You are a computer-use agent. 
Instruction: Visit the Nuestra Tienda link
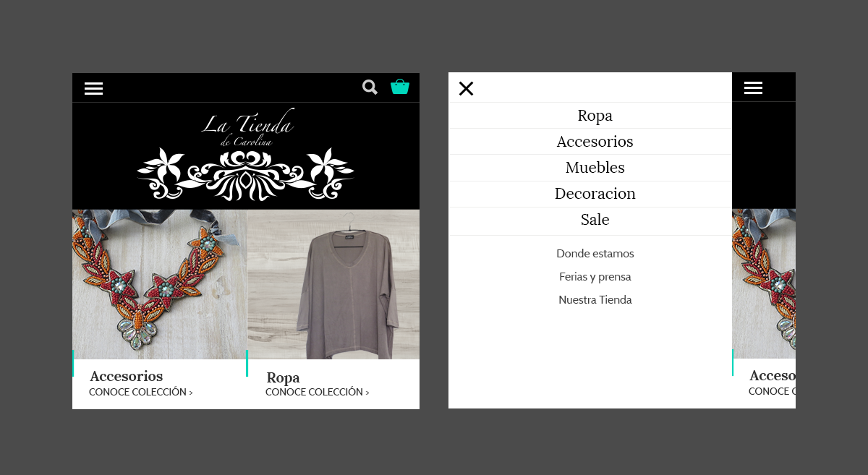[x=595, y=300]
